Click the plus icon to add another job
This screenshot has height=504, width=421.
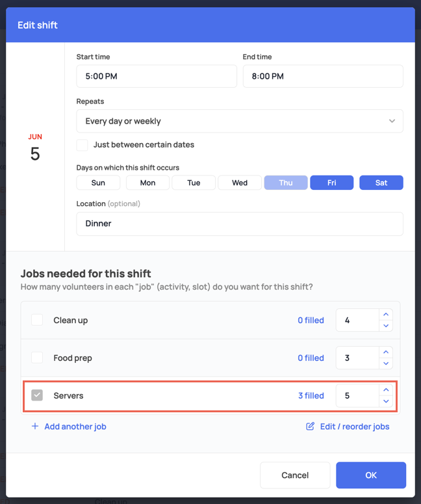tap(35, 426)
